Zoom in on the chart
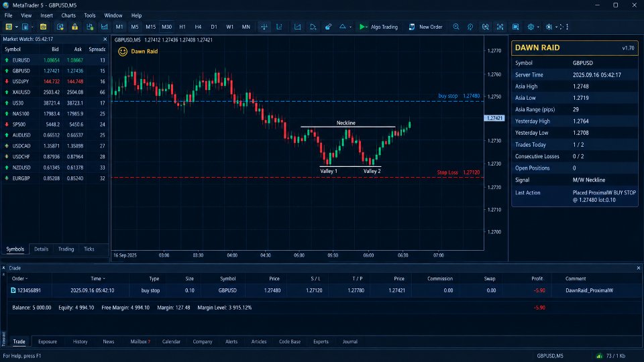The image size is (644, 362). (456, 27)
